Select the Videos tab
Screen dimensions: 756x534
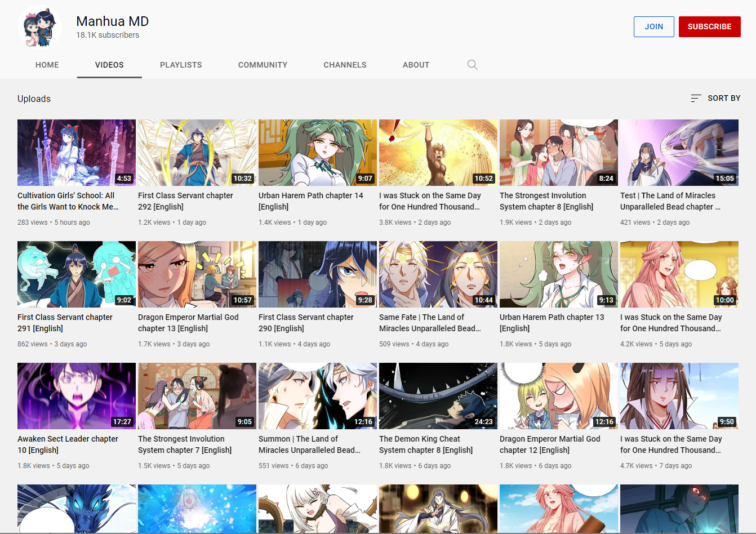109,65
